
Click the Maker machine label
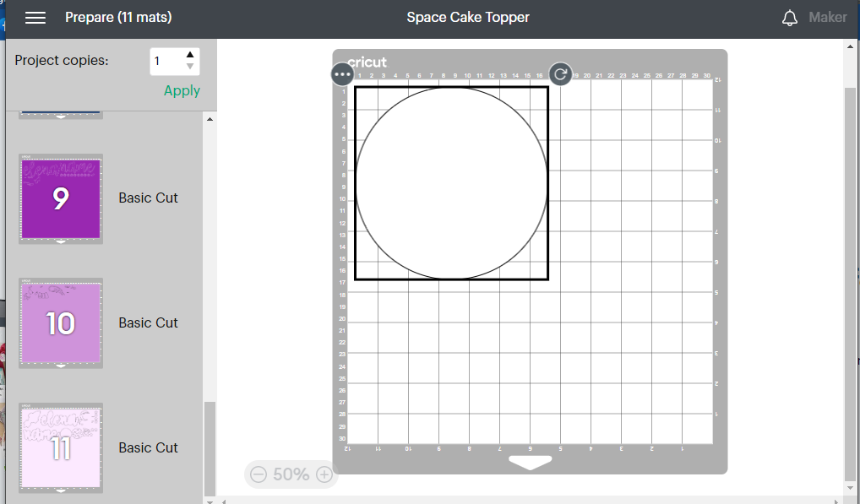click(x=828, y=18)
